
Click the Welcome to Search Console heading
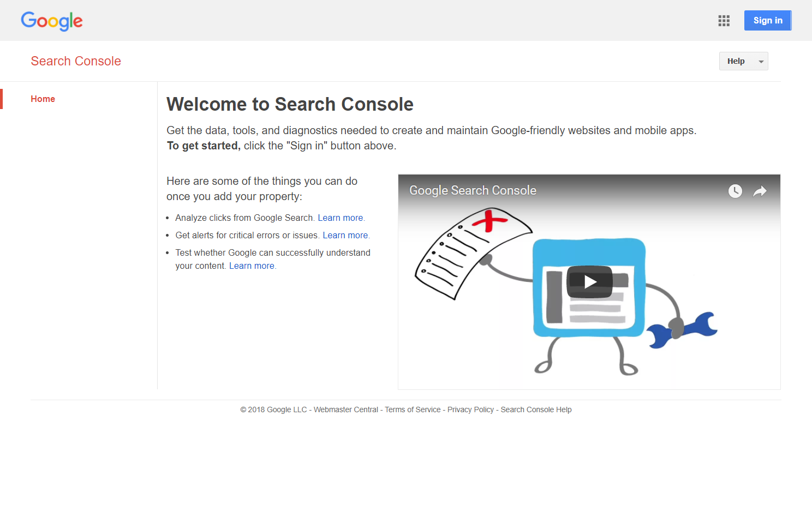click(x=290, y=104)
